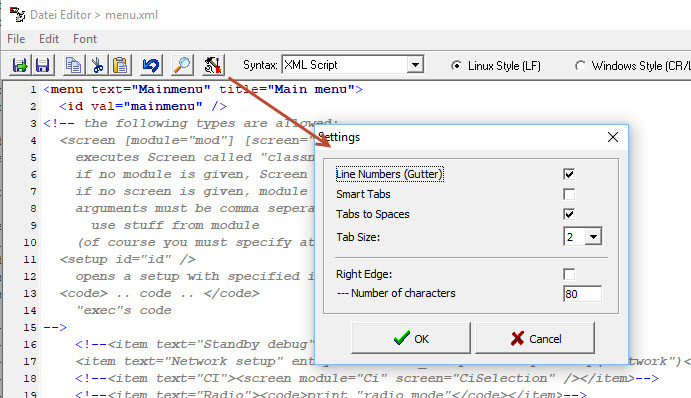Toggle Tabs to Spaces checkbox
This screenshot has width=691, height=398.
569,214
